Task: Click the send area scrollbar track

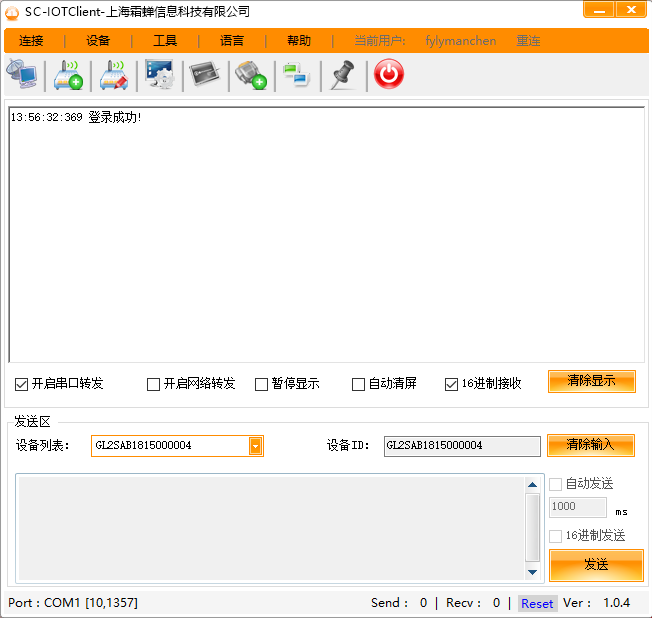Action: tap(532, 528)
